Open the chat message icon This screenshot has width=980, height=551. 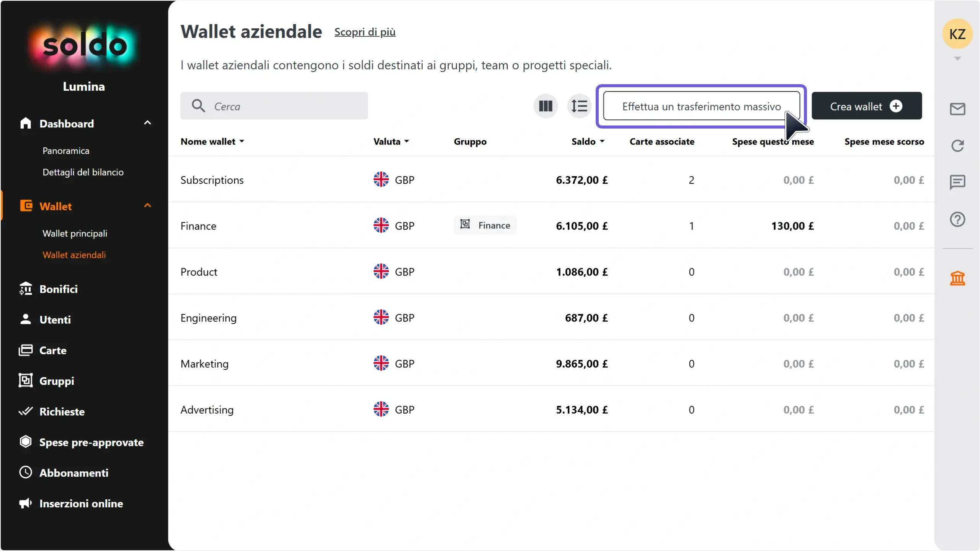957,182
